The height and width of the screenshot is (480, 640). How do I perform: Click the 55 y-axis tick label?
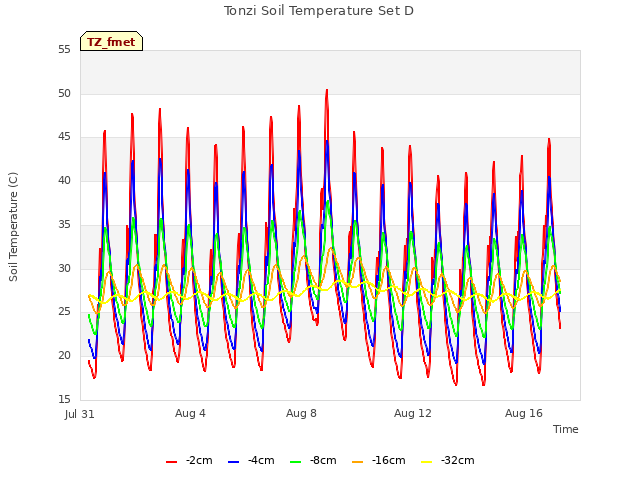point(64,50)
